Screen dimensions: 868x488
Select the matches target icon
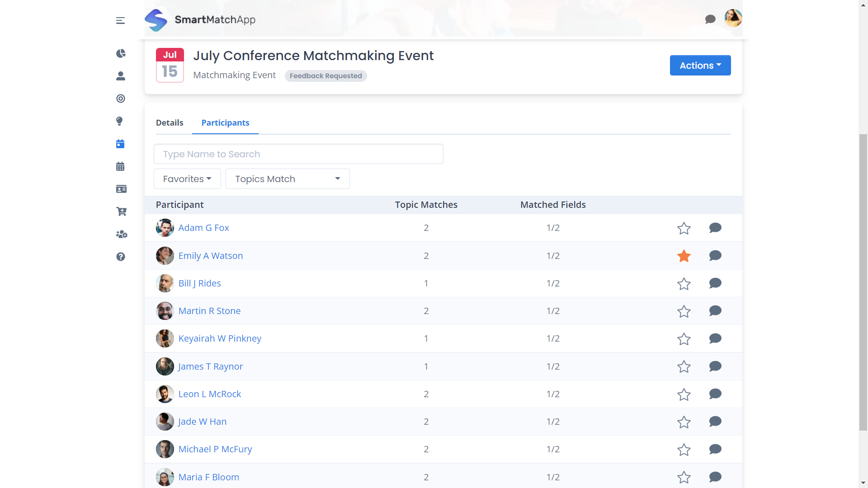click(120, 99)
